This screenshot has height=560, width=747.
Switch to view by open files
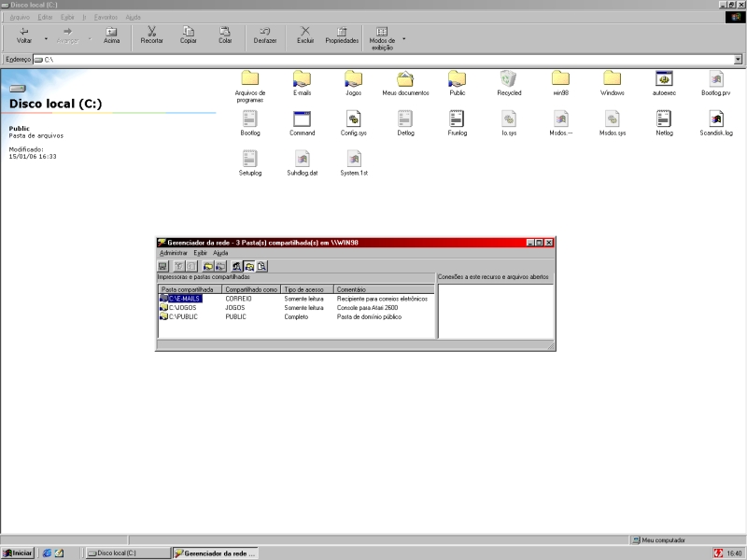pyautogui.click(x=262, y=267)
